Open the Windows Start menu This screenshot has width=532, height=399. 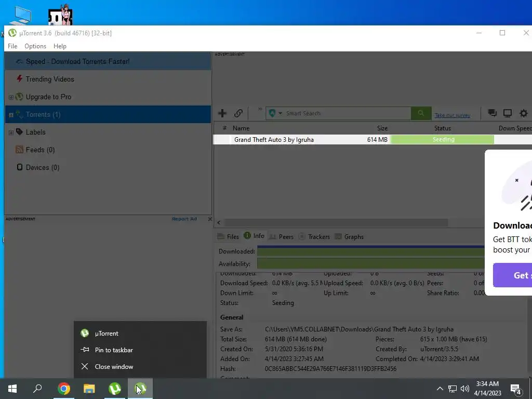coord(12,389)
